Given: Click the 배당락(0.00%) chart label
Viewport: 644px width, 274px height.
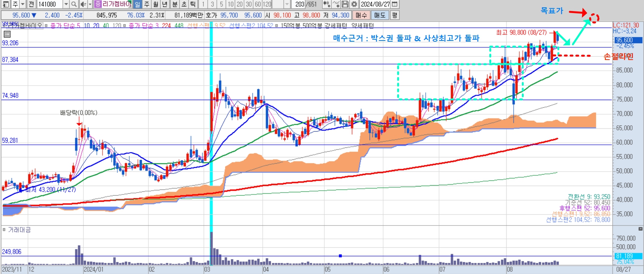Looking at the screenshot, I should point(79,113).
